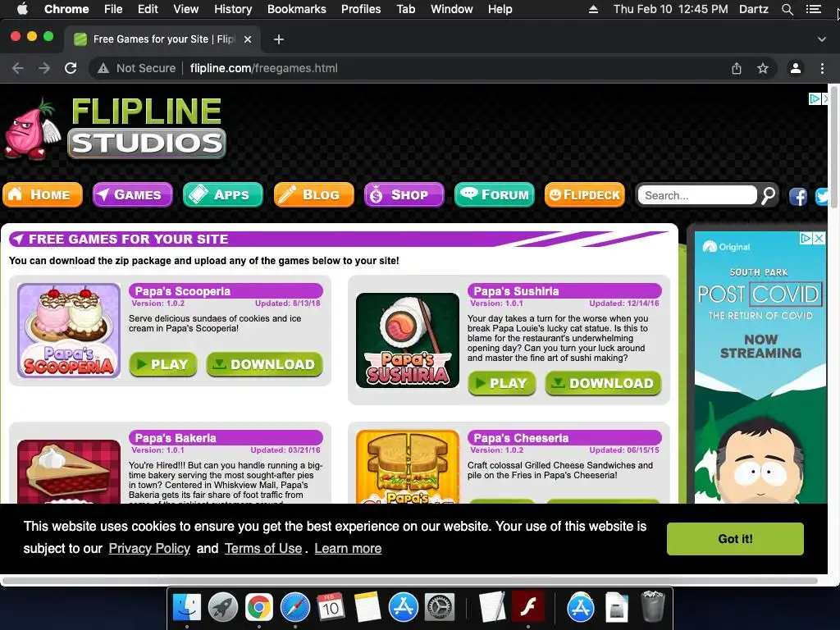Go back with the browser back arrow
The image size is (840, 630).
(x=18, y=68)
